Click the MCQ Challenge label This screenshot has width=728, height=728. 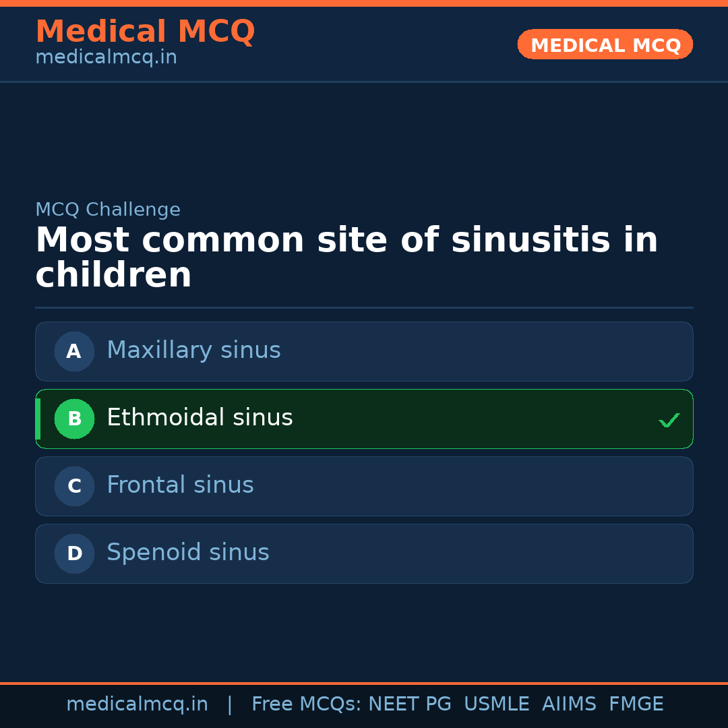108,210
